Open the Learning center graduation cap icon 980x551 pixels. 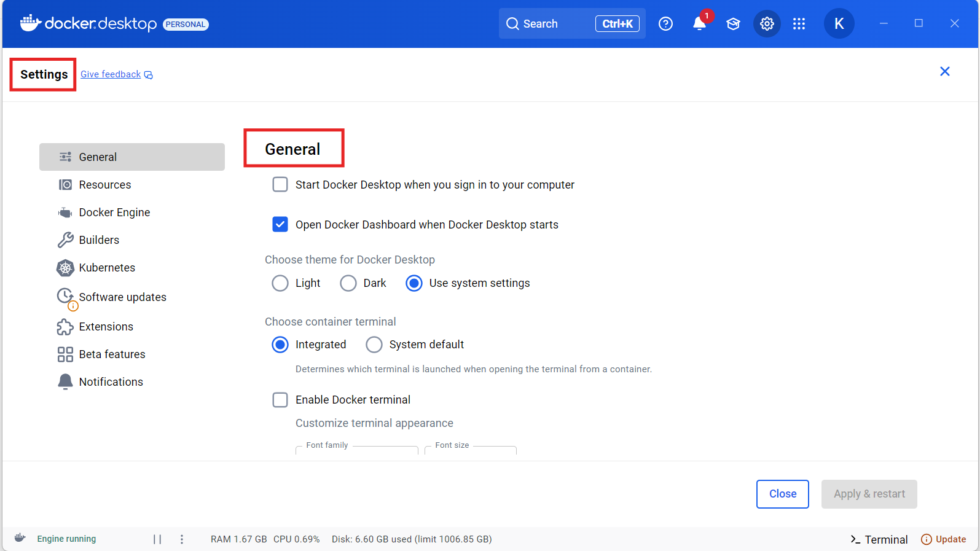tap(733, 24)
